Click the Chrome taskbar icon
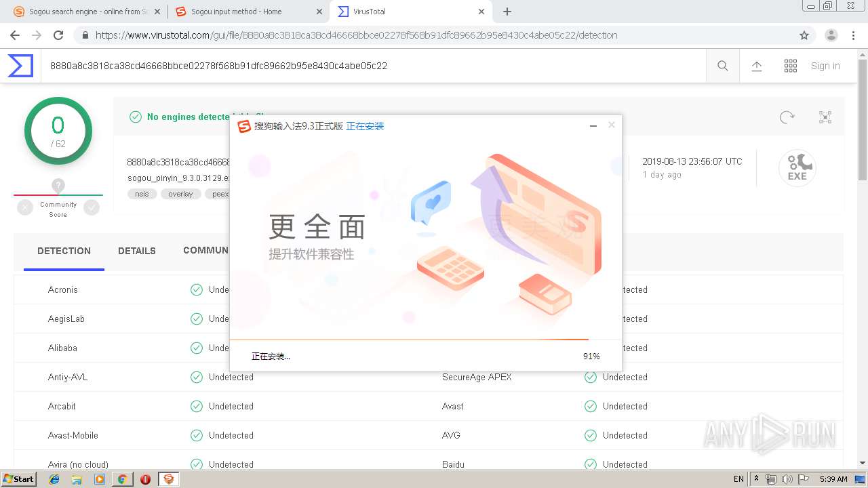The height and width of the screenshot is (488, 868). pos(122,479)
